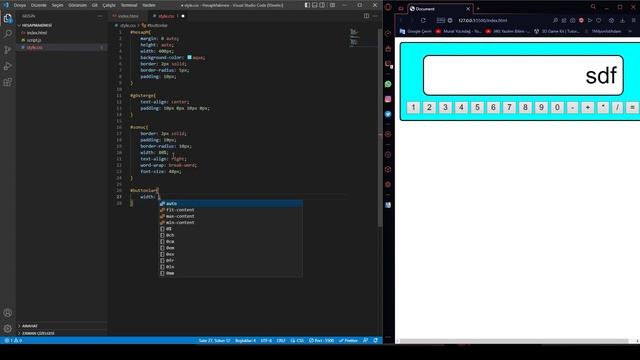
Task: Open the Git menu
Action: pyautogui.click(x=95, y=5)
